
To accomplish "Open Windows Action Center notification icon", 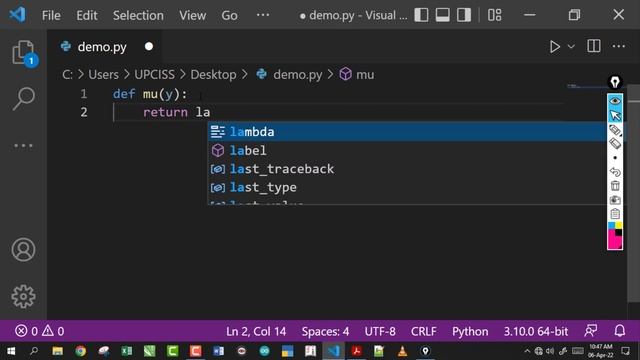I will 625,351.
